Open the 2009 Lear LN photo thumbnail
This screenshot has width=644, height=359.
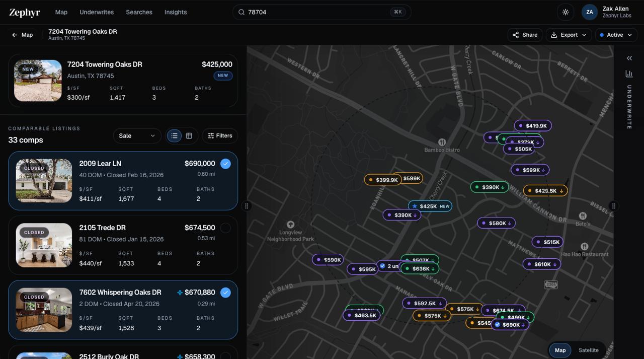(x=44, y=181)
